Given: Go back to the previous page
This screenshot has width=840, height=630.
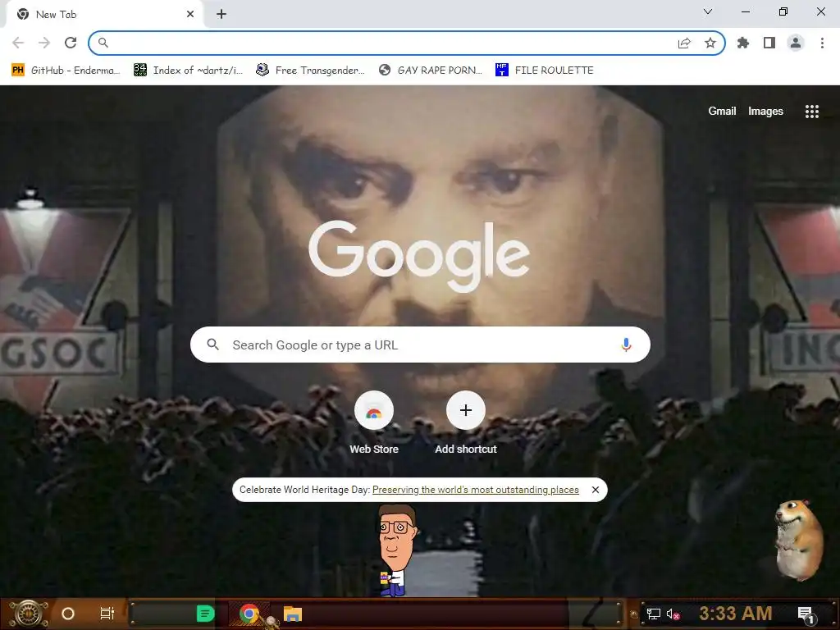Looking at the screenshot, I should click(x=18, y=43).
